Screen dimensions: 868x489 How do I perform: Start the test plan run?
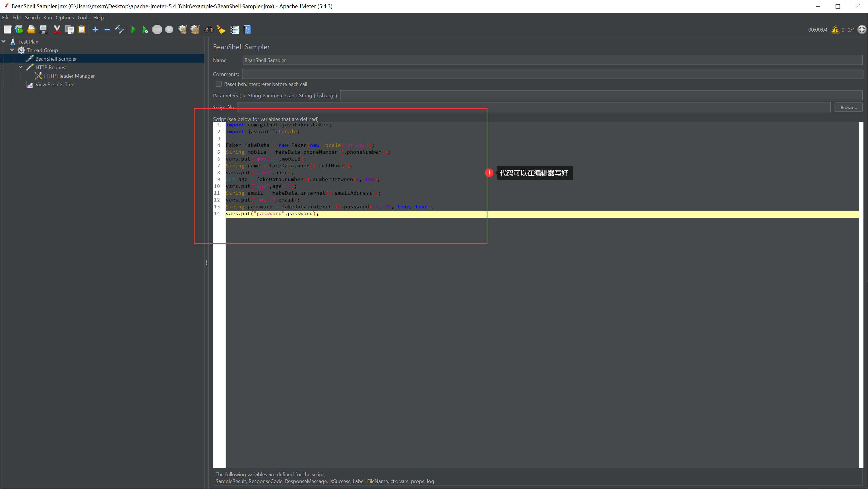[133, 30]
